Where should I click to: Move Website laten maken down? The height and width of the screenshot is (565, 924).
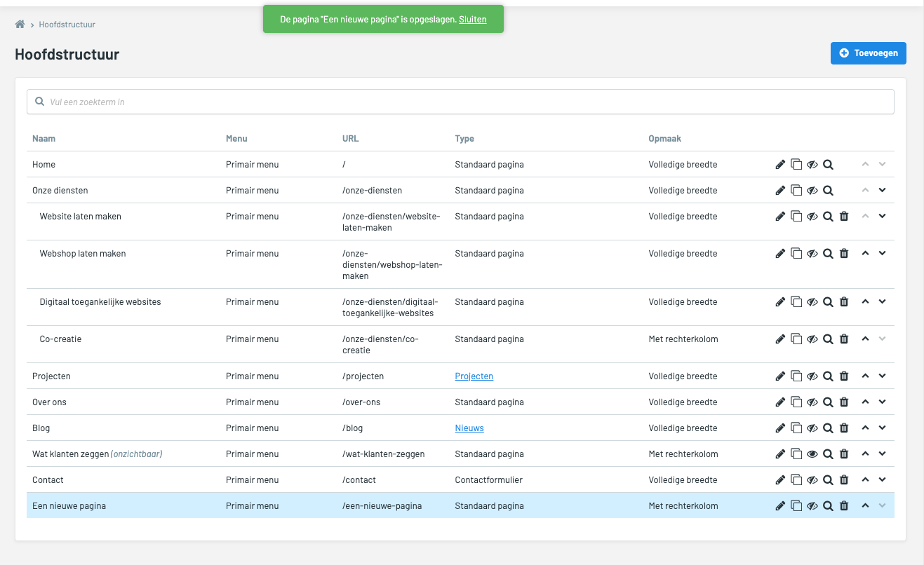(883, 216)
